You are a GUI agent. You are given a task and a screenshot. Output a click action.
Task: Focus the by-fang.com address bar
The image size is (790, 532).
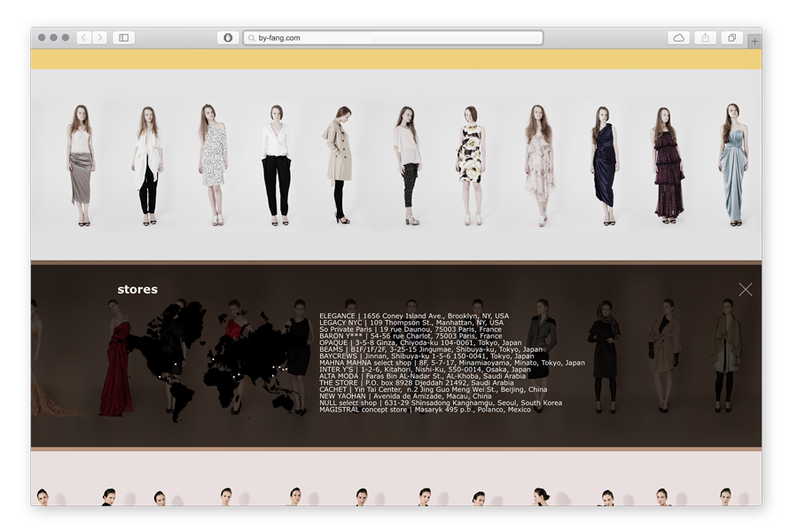[395, 38]
